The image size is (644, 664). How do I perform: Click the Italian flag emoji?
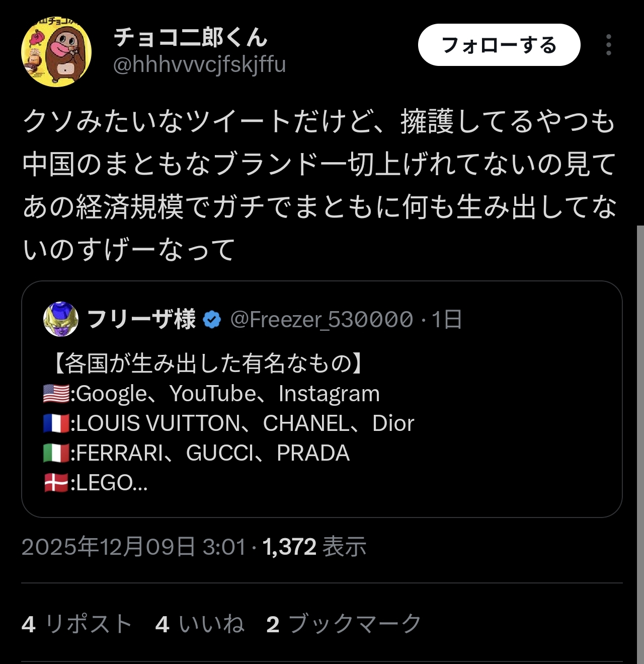pyautogui.click(x=56, y=453)
